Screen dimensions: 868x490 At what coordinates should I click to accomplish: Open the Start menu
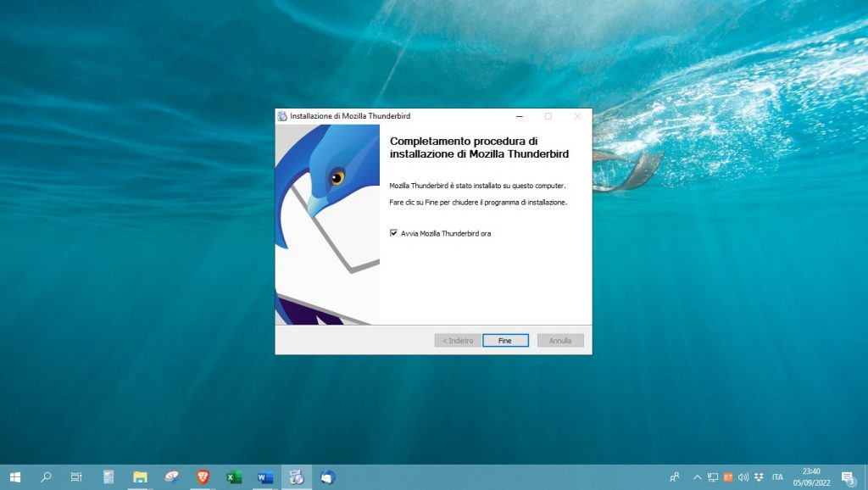point(15,477)
